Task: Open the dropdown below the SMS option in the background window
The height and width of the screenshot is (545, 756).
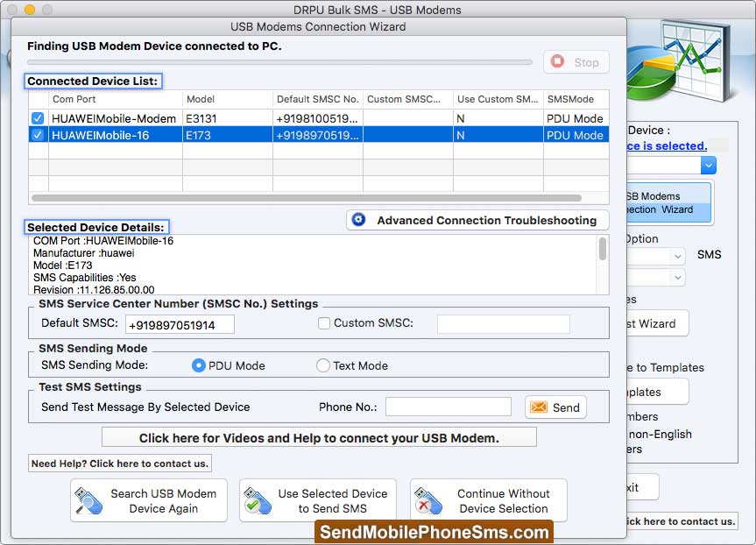Action: tap(677, 278)
